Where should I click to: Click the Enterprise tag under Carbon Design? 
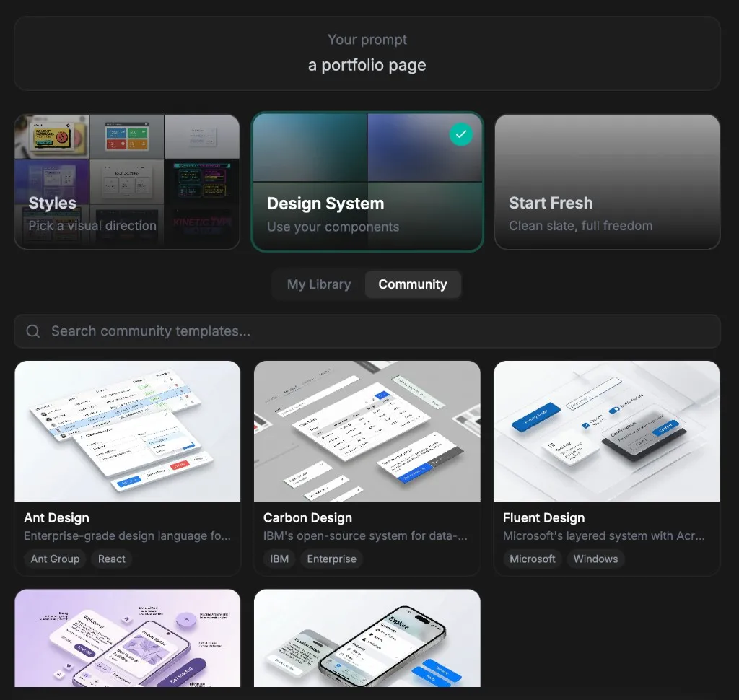tap(331, 559)
